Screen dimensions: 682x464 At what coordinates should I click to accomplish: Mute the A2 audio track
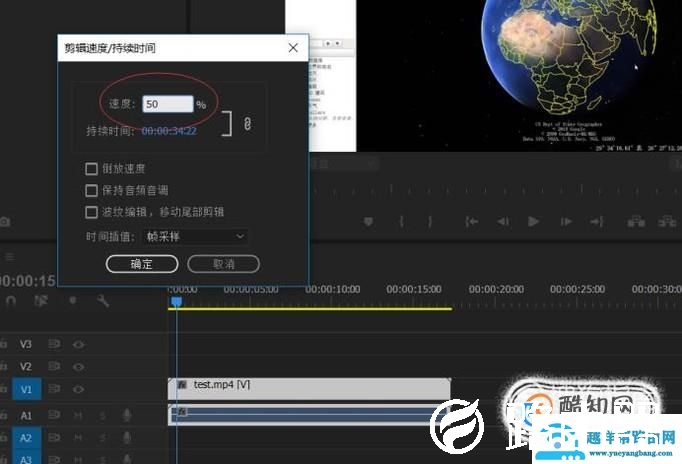78,437
